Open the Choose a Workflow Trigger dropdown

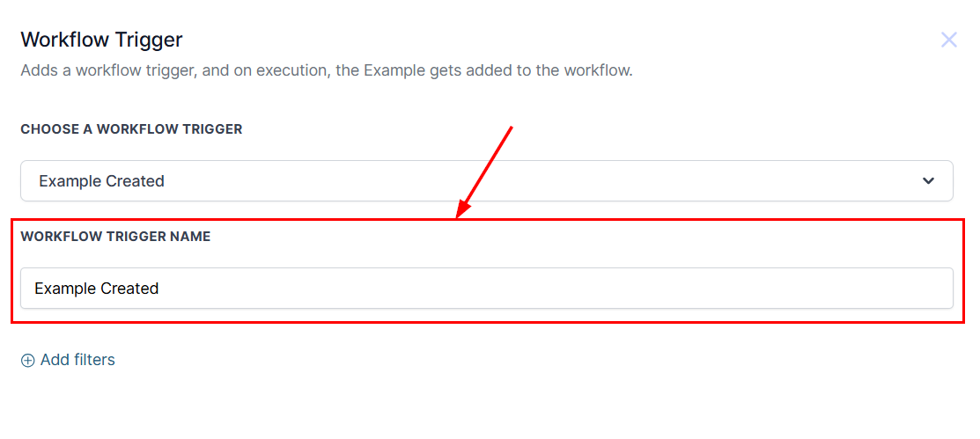tap(486, 181)
